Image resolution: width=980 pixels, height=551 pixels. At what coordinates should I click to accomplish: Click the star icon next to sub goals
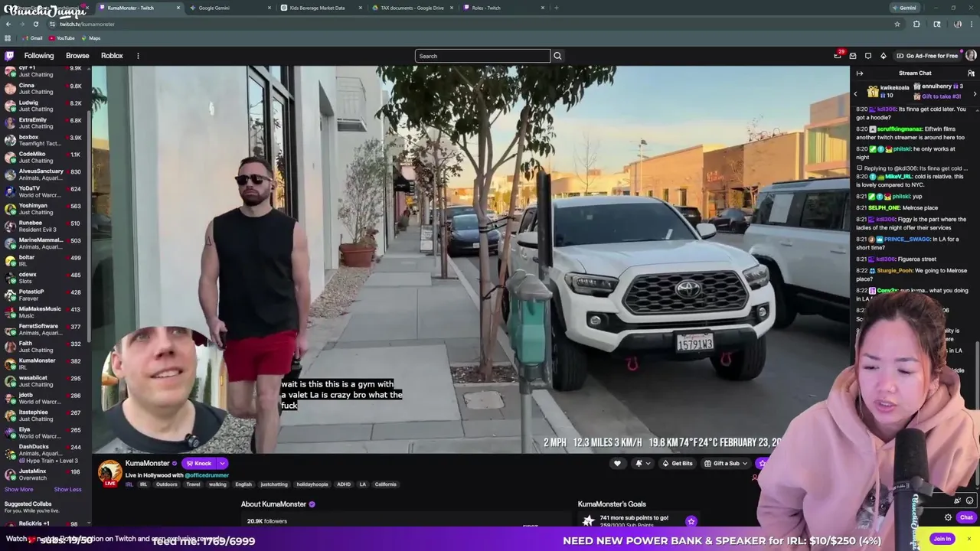tap(691, 521)
